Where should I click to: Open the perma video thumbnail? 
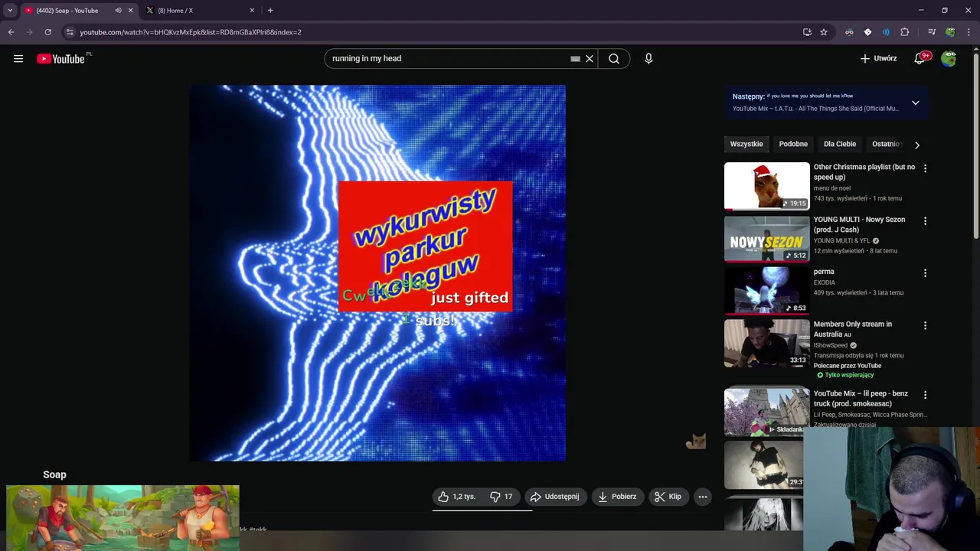point(766,290)
